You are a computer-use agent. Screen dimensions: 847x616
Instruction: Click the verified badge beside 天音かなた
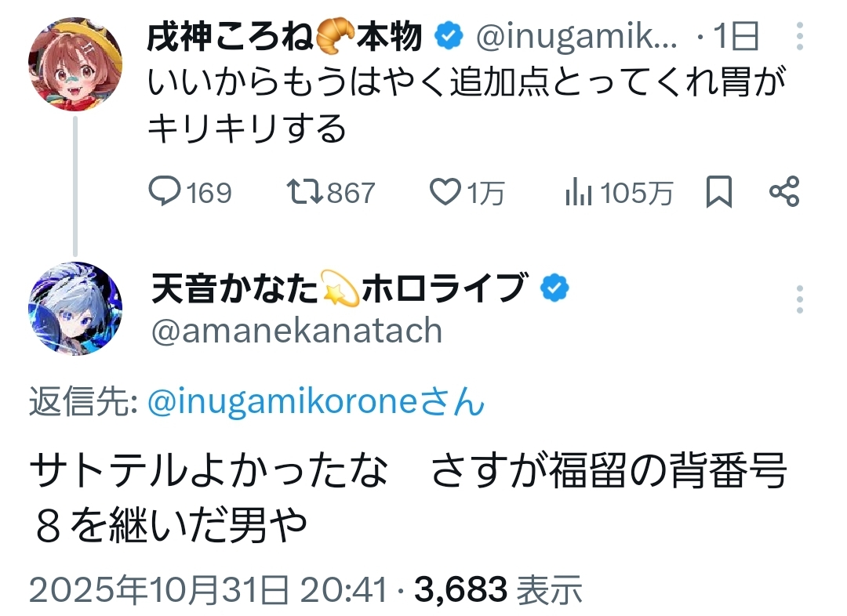coord(554,288)
